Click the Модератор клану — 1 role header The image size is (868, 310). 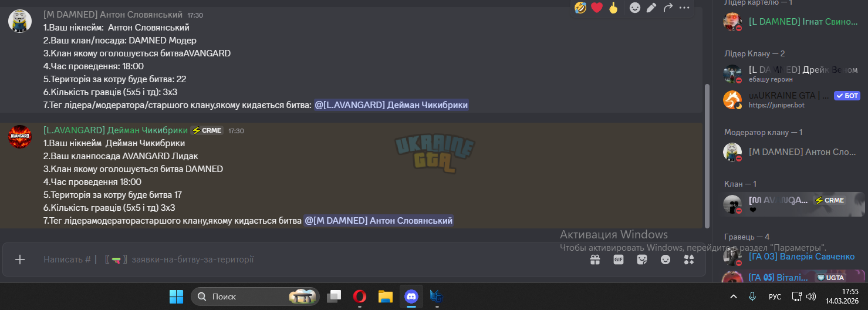pos(763,132)
